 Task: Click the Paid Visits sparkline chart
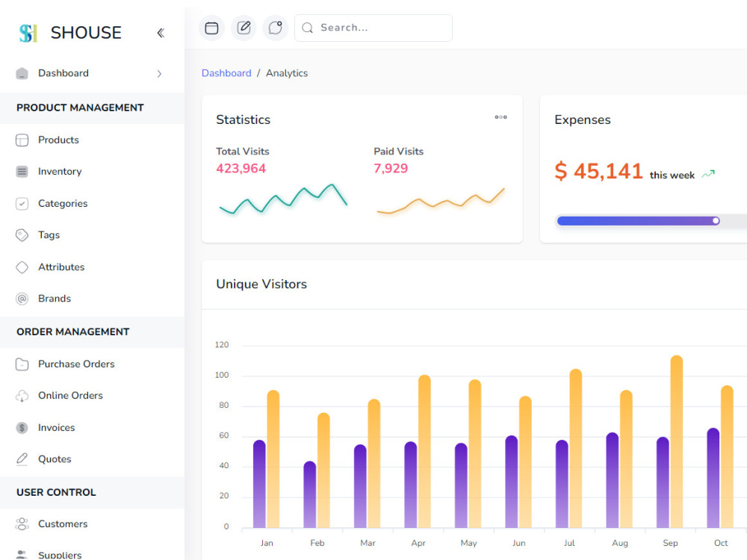441,201
